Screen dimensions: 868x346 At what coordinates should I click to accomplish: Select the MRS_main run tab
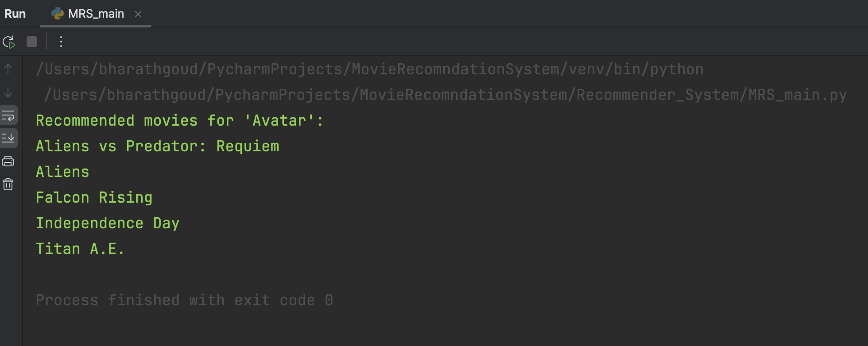pyautogui.click(x=96, y=14)
